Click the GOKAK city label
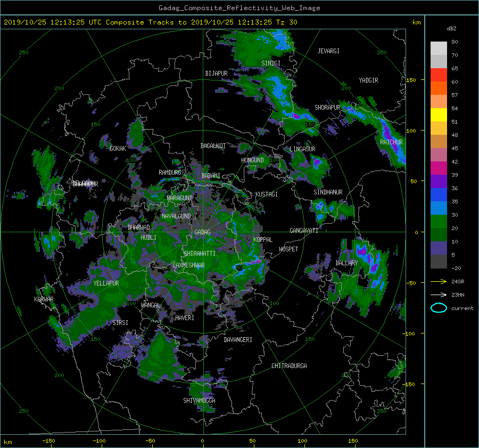This screenshot has height=448, width=479. tap(118, 148)
